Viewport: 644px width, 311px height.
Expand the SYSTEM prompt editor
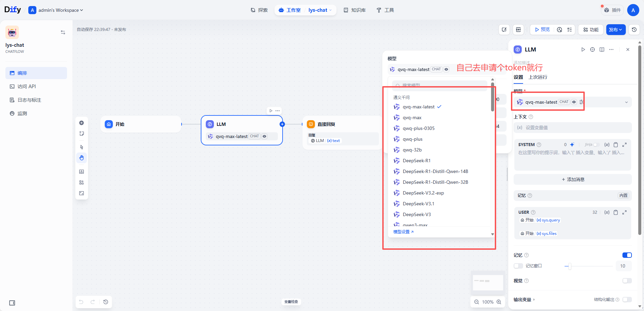point(624,145)
